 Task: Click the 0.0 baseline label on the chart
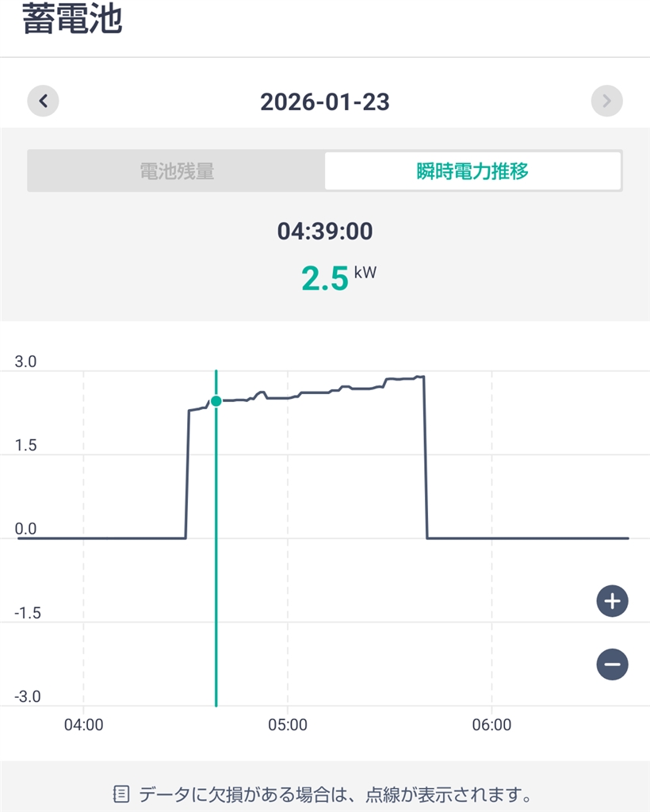tap(25, 529)
